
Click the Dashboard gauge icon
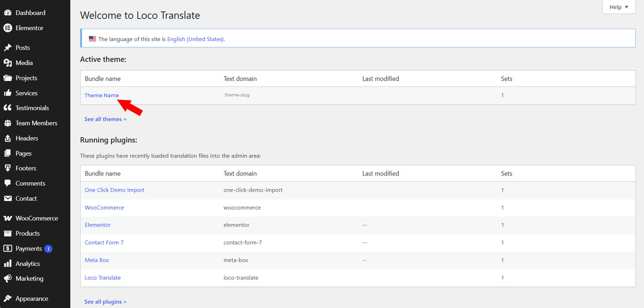coord(8,13)
